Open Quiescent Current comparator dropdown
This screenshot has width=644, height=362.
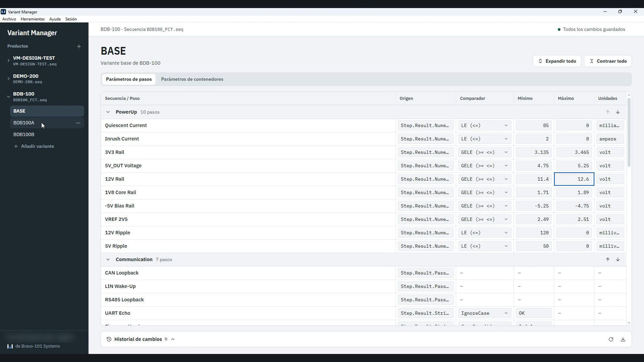[484, 125]
